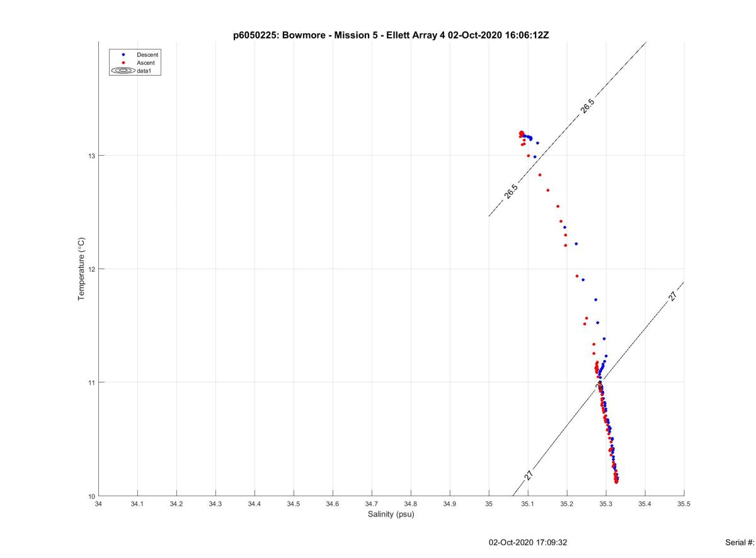The width and height of the screenshot is (756, 558).
Task: Click the y-axis tick label 10
Action: pyautogui.click(x=91, y=496)
